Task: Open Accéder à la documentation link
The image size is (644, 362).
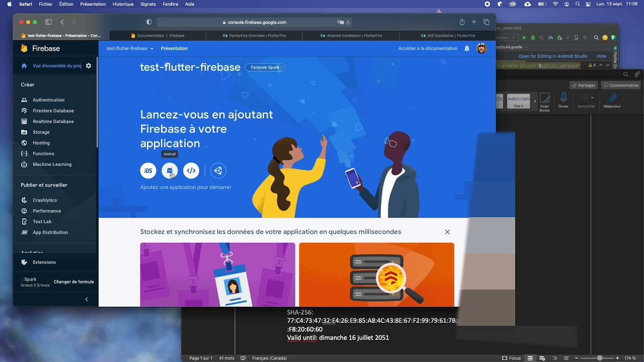Action: pos(428,48)
